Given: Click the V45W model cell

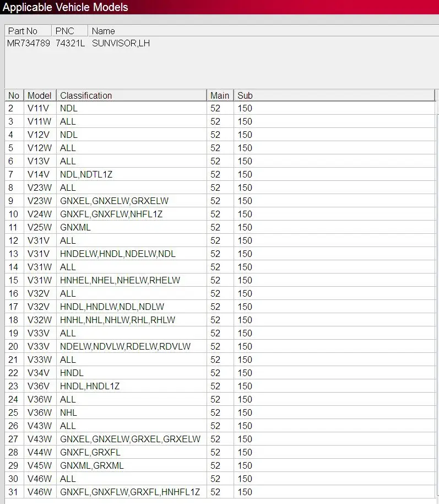Looking at the screenshot, I should (39, 465).
